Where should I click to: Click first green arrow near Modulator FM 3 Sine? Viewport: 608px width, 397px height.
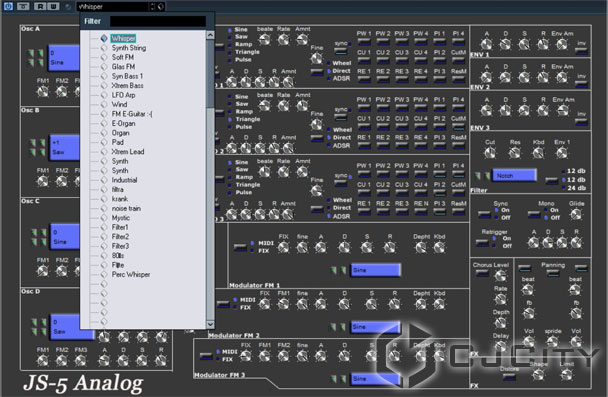pyautogui.click(x=333, y=378)
